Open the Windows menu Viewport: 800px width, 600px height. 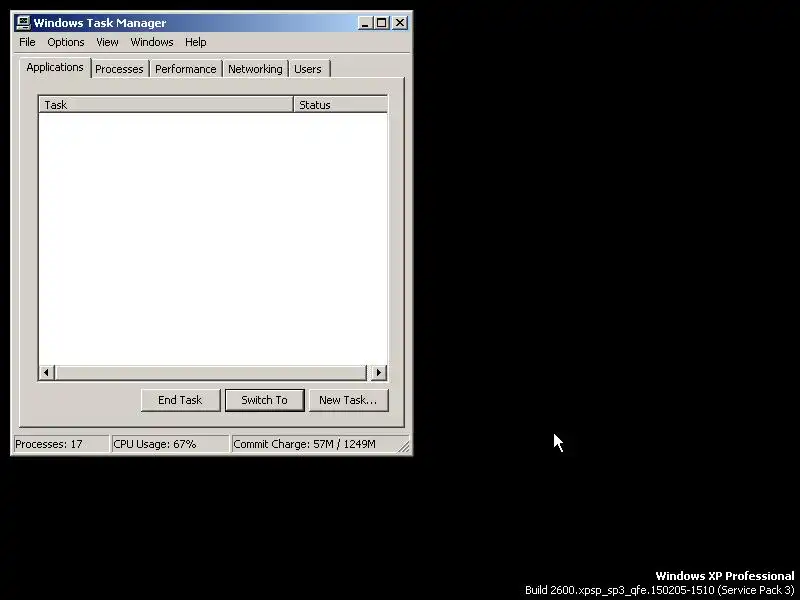pyautogui.click(x=152, y=42)
